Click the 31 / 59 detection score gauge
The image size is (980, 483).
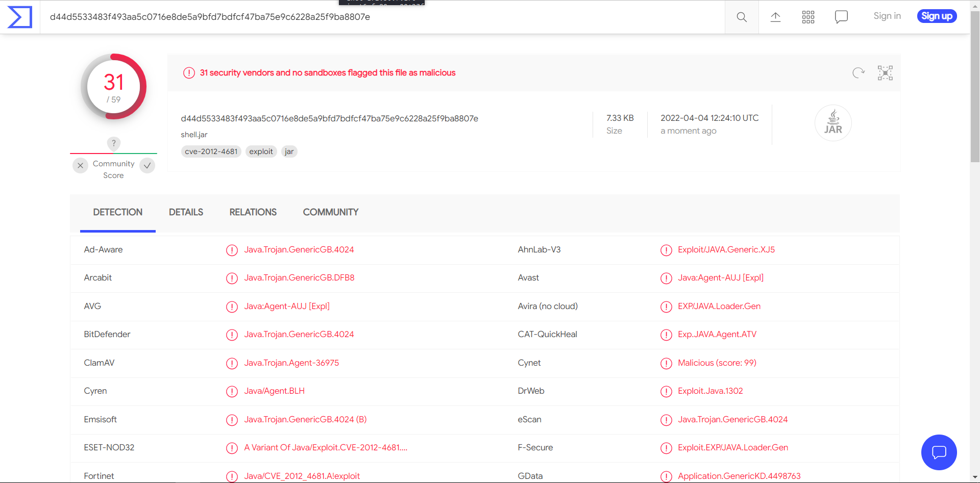[114, 86]
